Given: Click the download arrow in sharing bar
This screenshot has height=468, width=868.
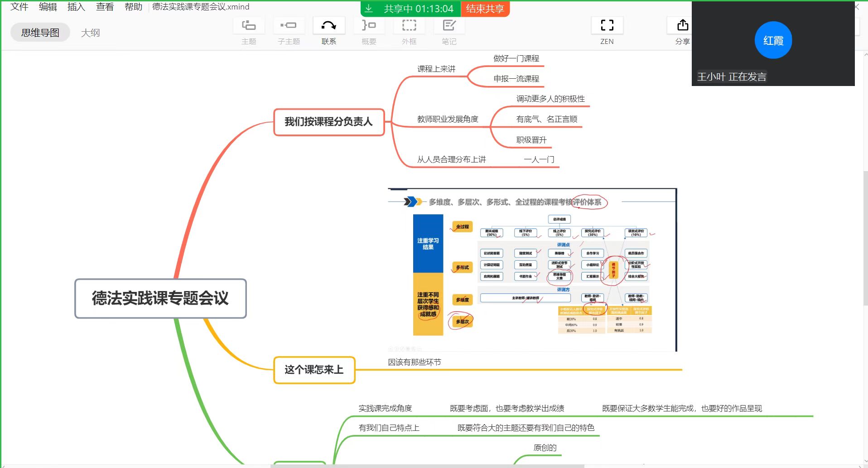Looking at the screenshot, I should [x=369, y=9].
